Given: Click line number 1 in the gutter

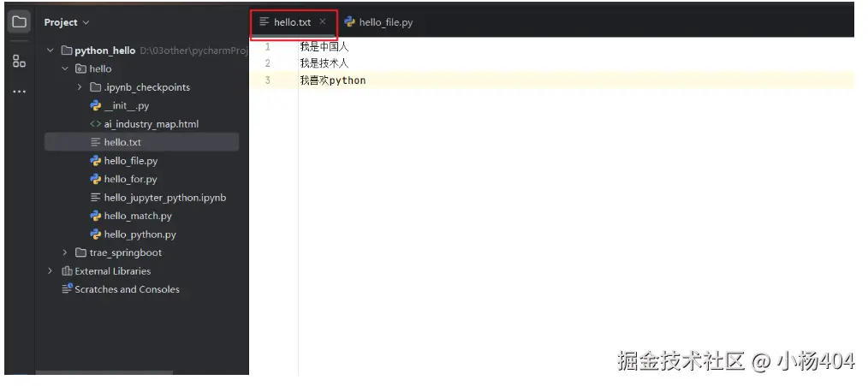Looking at the screenshot, I should click(x=267, y=47).
